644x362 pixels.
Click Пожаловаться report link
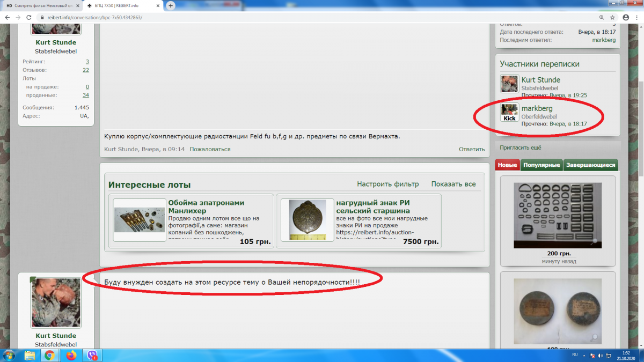(210, 149)
